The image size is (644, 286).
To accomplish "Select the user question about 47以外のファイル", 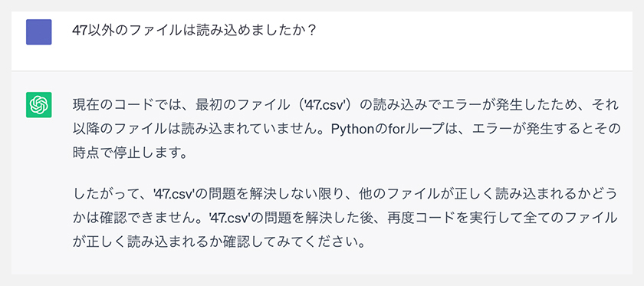I will (194, 31).
